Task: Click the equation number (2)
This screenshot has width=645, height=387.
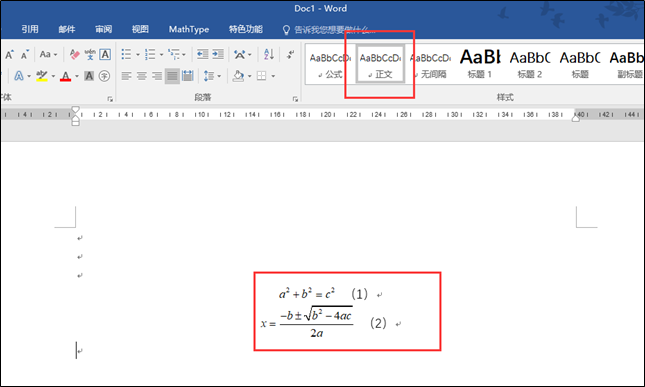Action: click(x=378, y=323)
